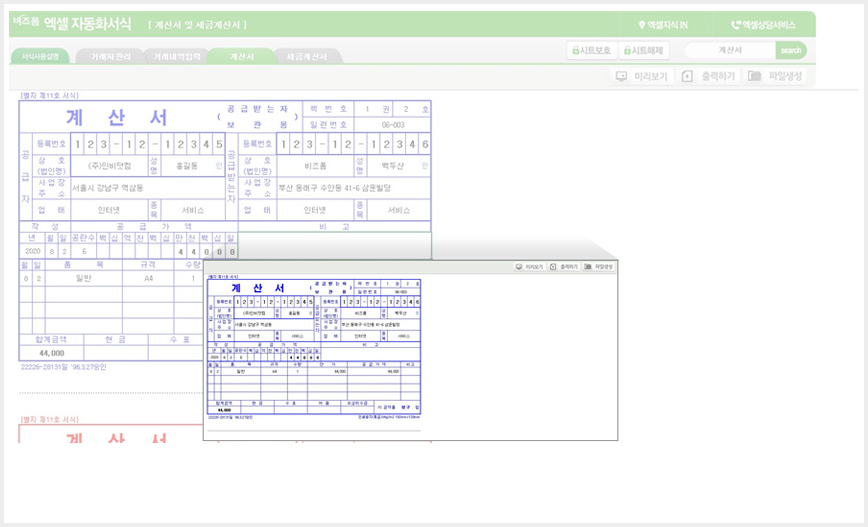Click the address cell 부산 동래구 수안동 41-6 삼운빌딩
This screenshot has height=527, width=868.
354,188
